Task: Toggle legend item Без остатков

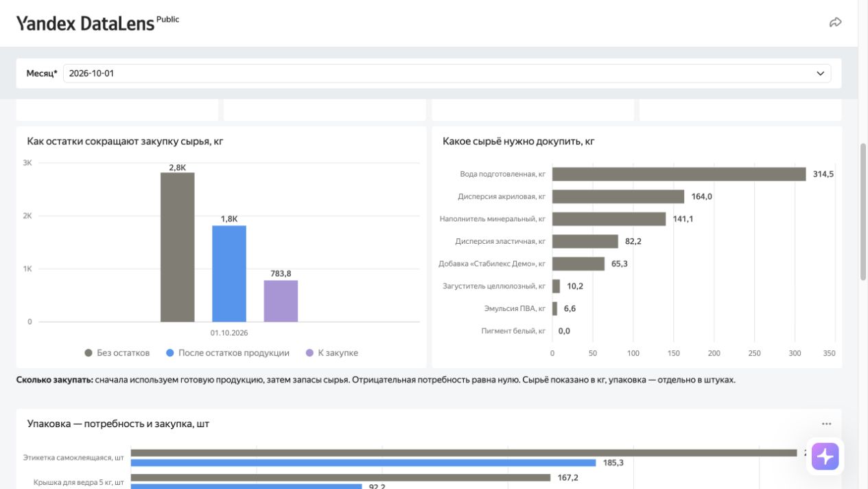Action: click(117, 353)
